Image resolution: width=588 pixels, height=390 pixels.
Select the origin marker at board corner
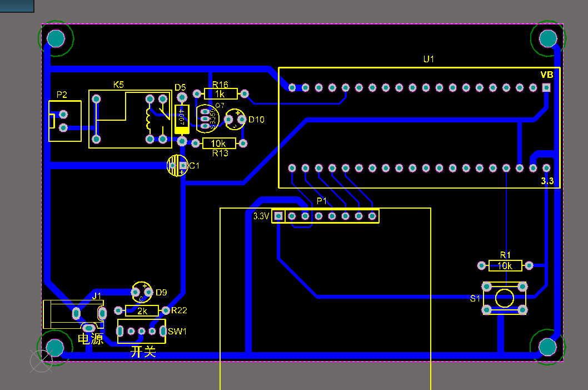pyautogui.click(x=41, y=361)
